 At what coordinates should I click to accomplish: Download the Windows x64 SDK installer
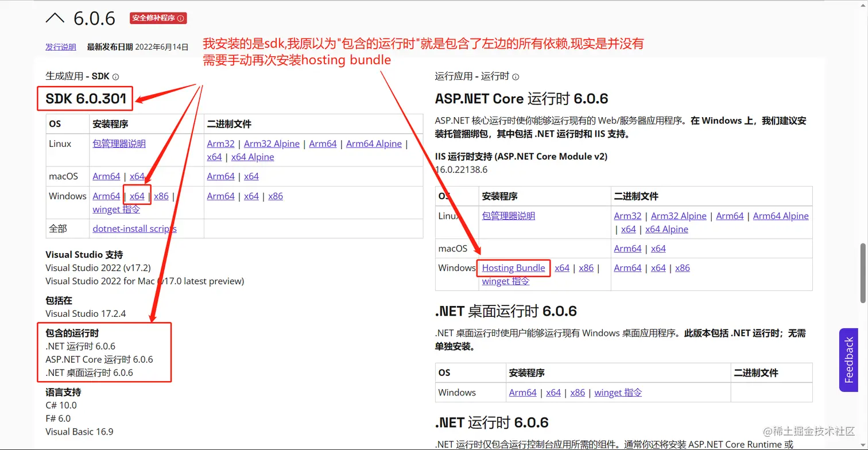(x=137, y=196)
